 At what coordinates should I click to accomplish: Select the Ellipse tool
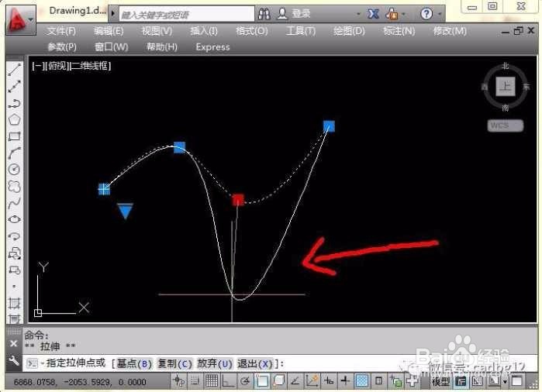coord(14,219)
